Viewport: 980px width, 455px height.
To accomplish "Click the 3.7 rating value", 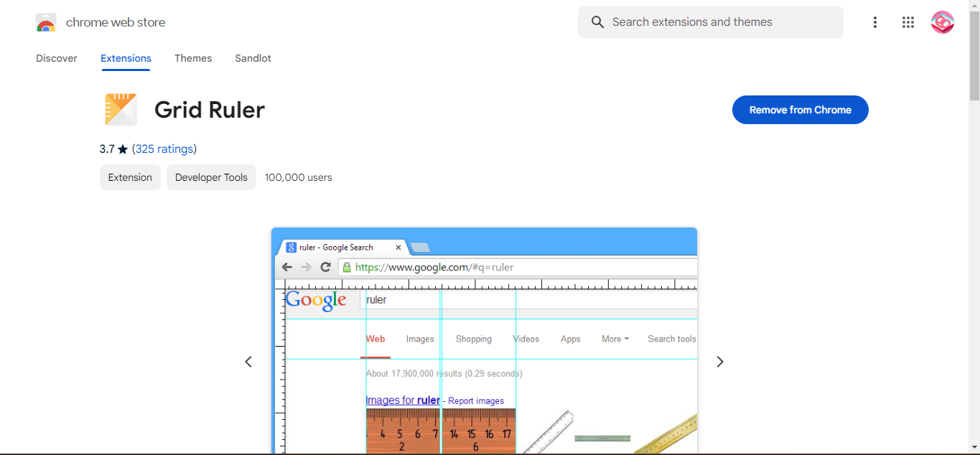I will pyautogui.click(x=107, y=149).
